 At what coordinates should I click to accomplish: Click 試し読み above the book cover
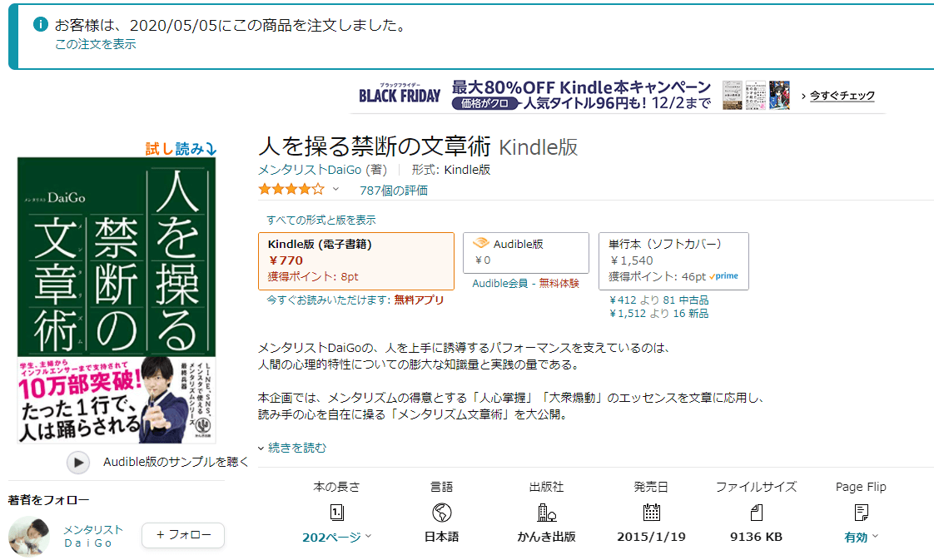tap(181, 149)
